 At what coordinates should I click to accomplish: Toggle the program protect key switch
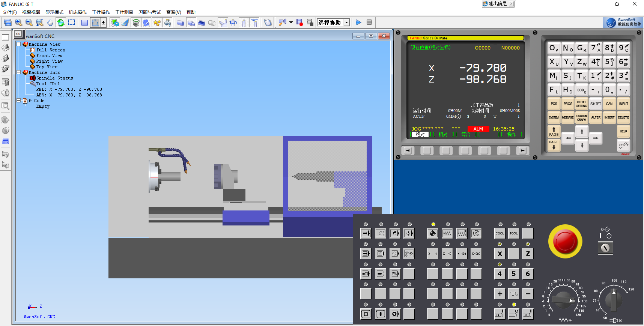click(605, 248)
